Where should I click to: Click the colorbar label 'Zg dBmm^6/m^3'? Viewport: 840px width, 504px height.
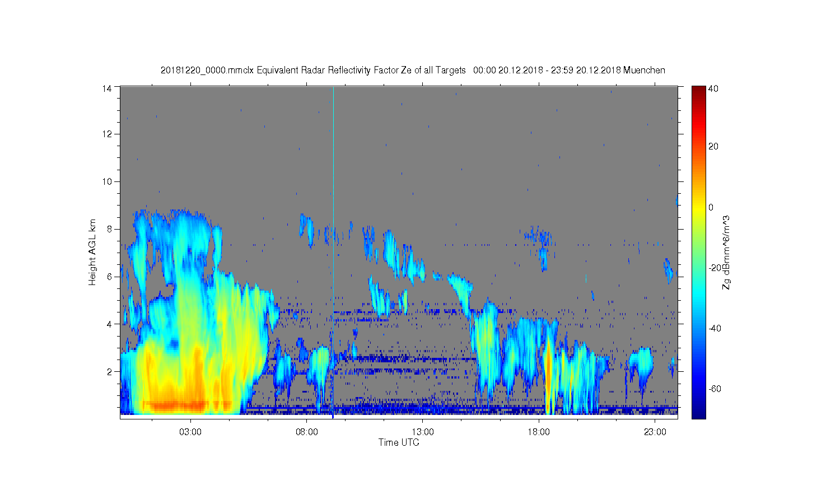pos(726,253)
